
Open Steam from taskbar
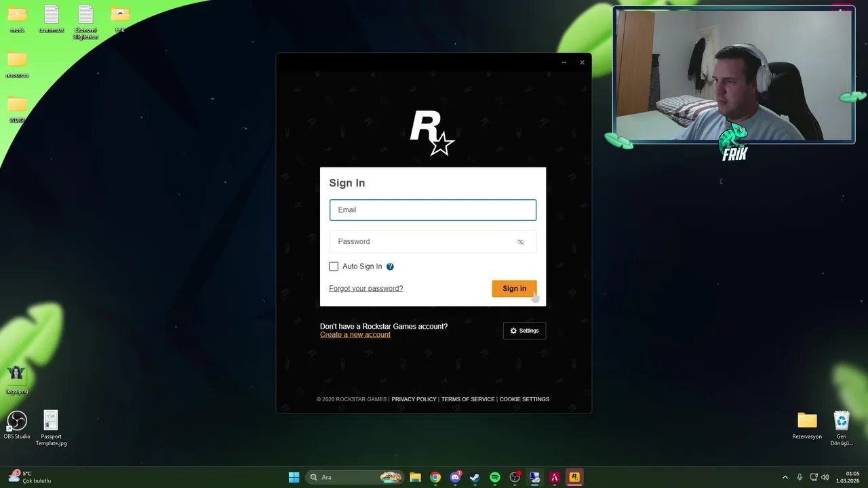(x=475, y=477)
